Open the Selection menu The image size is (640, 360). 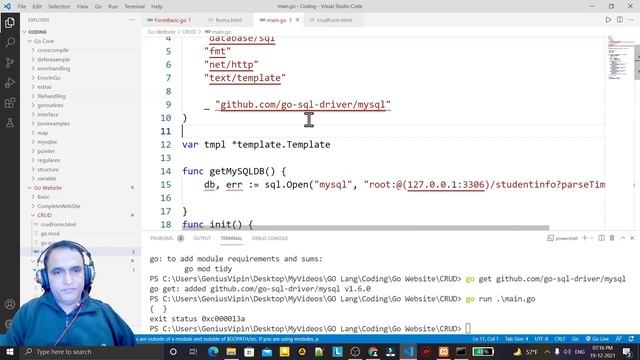click(59, 6)
